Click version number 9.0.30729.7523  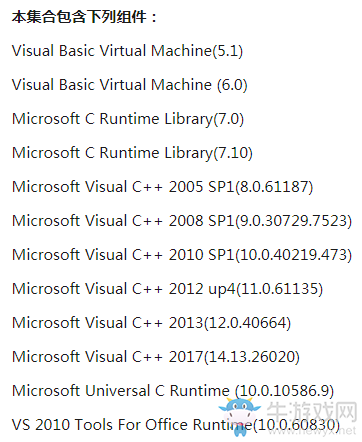293,221
